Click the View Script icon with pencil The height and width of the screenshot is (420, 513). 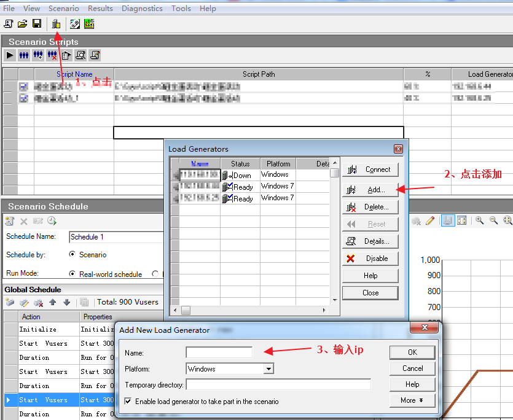95,55
